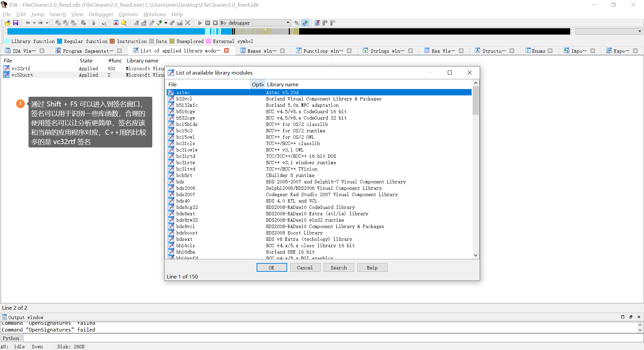Select the bcb5rt library row
Image resolution: width=644 pixels, height=350 pixels.
pyautogui.click(x=319, y=175)
